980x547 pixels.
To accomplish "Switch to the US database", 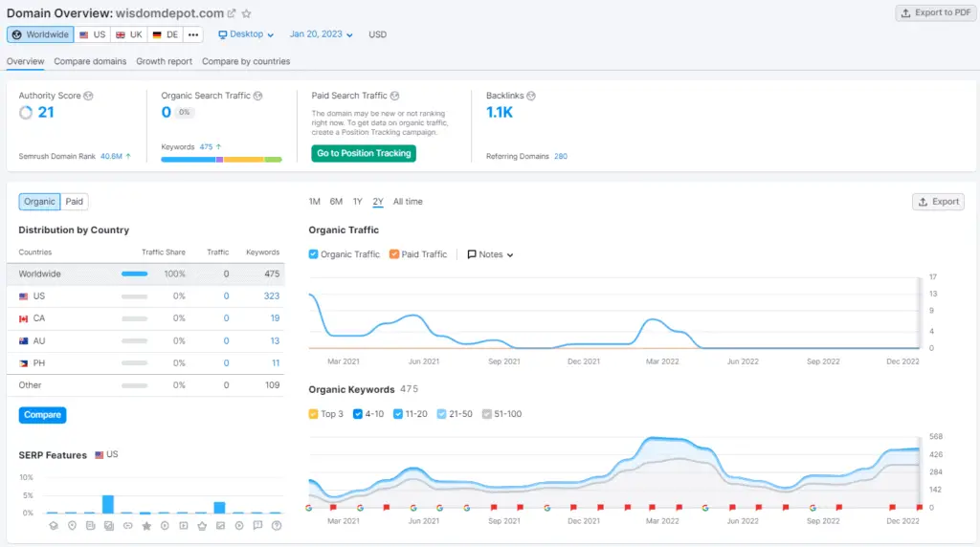I will coord(93,34).
